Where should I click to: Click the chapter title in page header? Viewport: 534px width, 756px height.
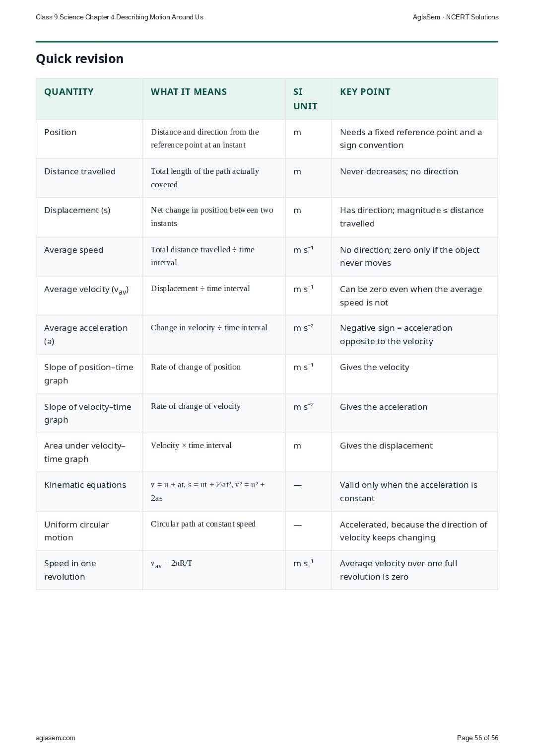pos(120,17)
